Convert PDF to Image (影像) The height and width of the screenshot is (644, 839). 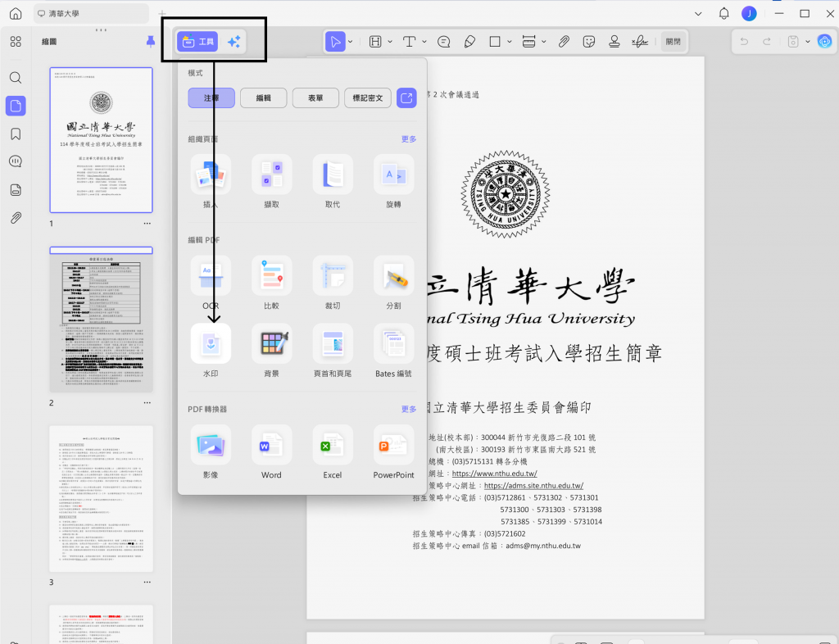[x=211, y=445]
